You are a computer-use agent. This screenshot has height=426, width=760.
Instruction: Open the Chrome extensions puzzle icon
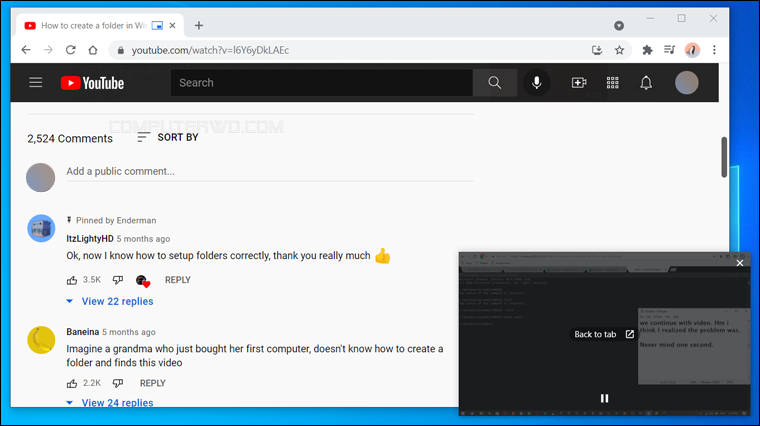point(647,50)
